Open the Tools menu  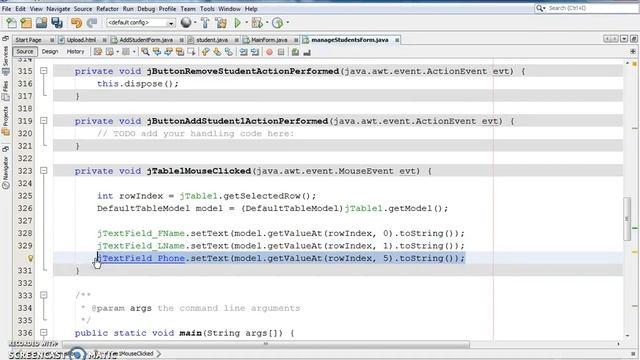point(207,9)
